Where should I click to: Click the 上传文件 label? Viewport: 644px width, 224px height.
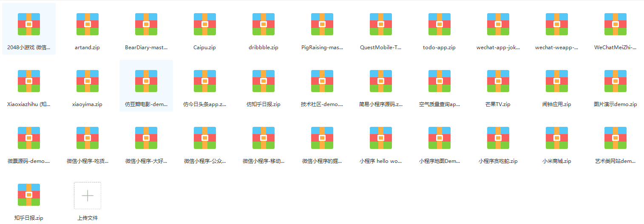(x=88, y=218)
